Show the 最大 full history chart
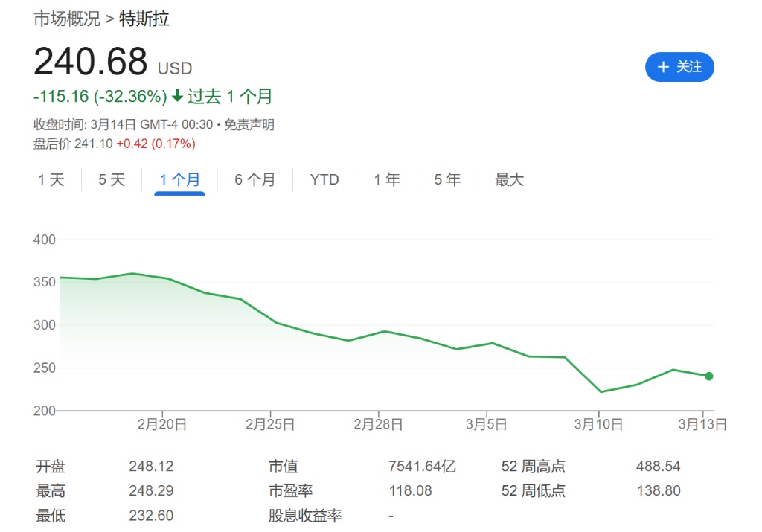Viewport: 762px width, 532px height. click(x=509, y=180)
